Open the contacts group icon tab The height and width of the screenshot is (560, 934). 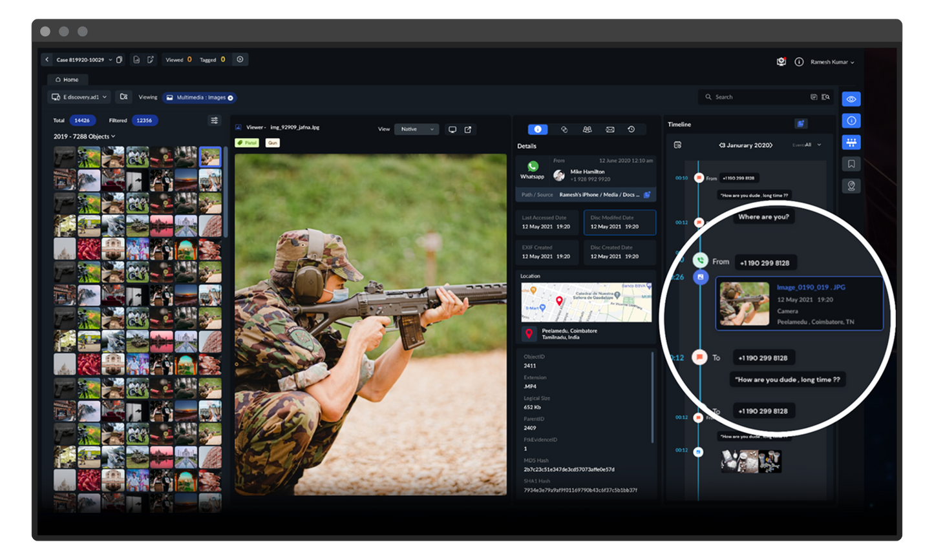coord(587,129)
